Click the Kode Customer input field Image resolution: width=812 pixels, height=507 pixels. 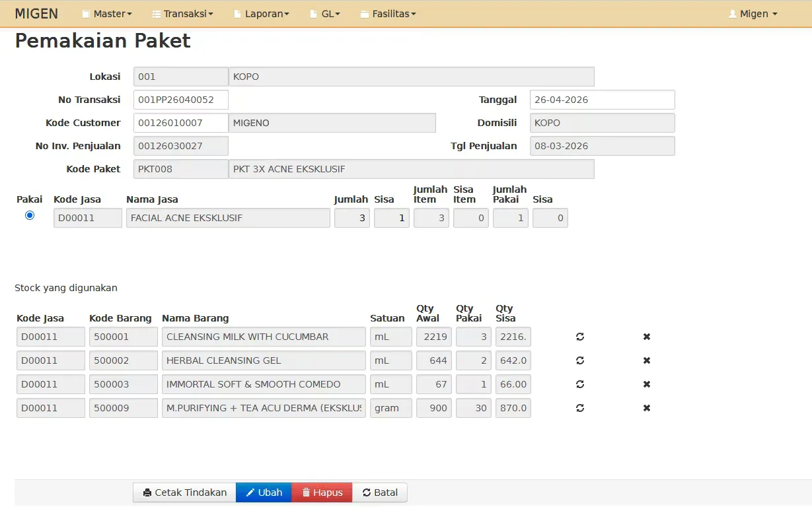(181, 123)
